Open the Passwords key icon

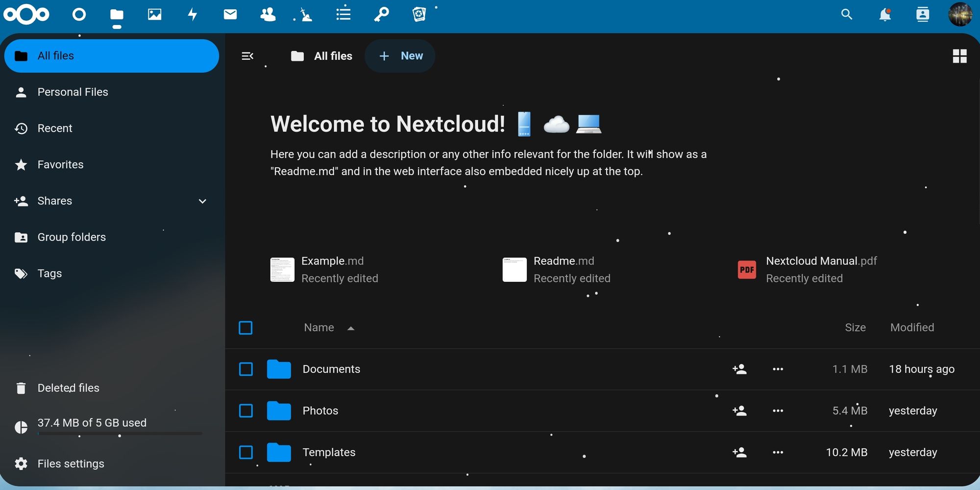tap(381, 14)
